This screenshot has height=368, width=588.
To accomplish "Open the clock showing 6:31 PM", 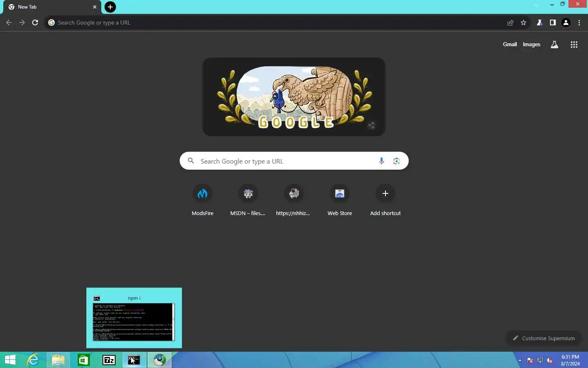I will coord(570,360).
